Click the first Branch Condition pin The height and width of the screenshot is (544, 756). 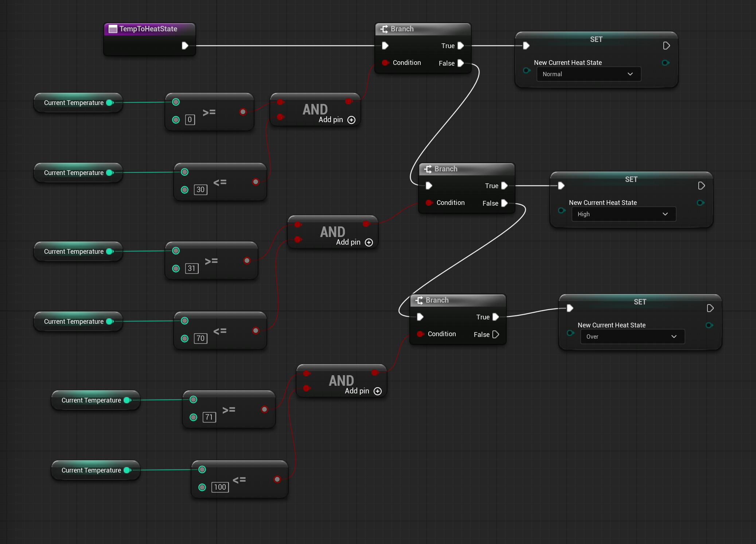tap(385, 63)
